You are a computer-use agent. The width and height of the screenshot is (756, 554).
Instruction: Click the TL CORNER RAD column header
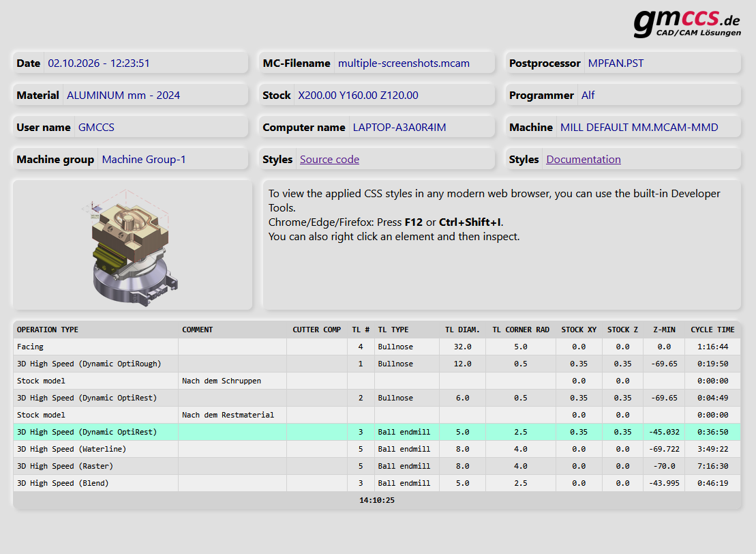click(521, 330)
